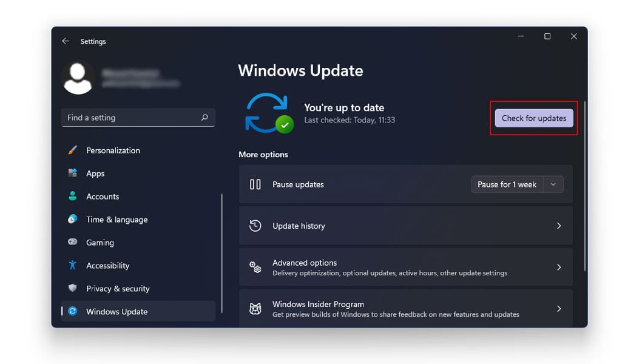Click the 'Pause updates' label
This screenshot has height=364, width=642.
pos(298,184)
